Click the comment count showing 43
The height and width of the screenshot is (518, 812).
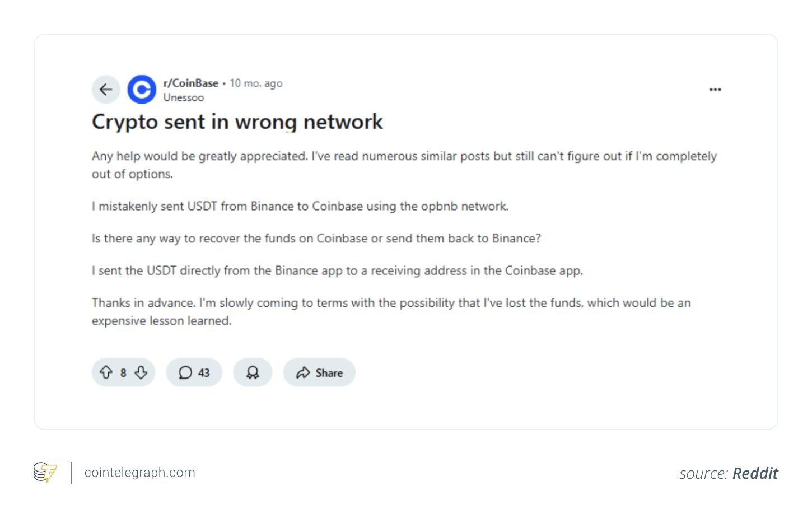(204, 372)
